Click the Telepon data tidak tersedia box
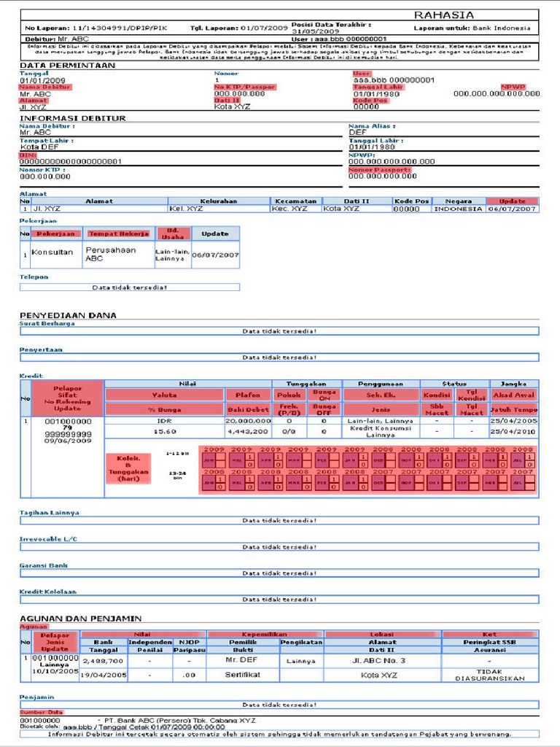Screen dimensions: 560x747 [x=130, y=287]
